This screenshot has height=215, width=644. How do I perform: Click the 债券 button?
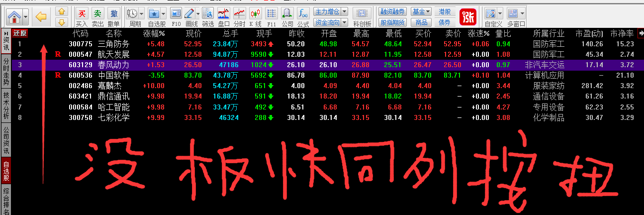coord(445,22)
